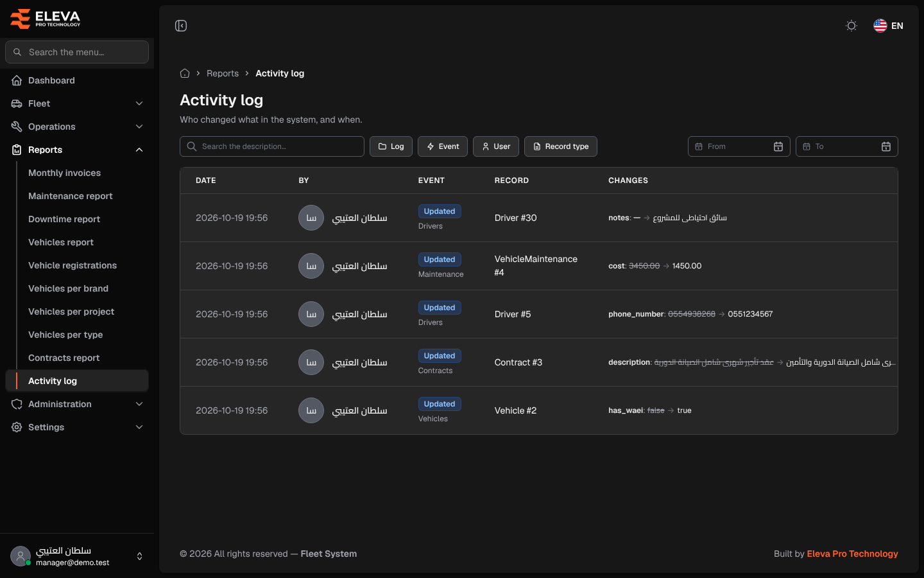Image resolution: width=924 pixels, height=578 pixels.
Task: Expand the Operations menu chevron
Action: tap(139, 127)
